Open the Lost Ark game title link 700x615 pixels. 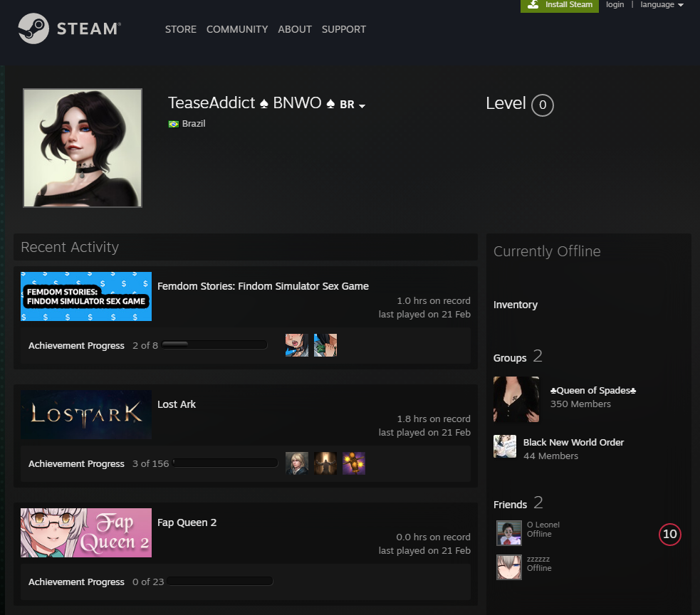tap(177, 404)
